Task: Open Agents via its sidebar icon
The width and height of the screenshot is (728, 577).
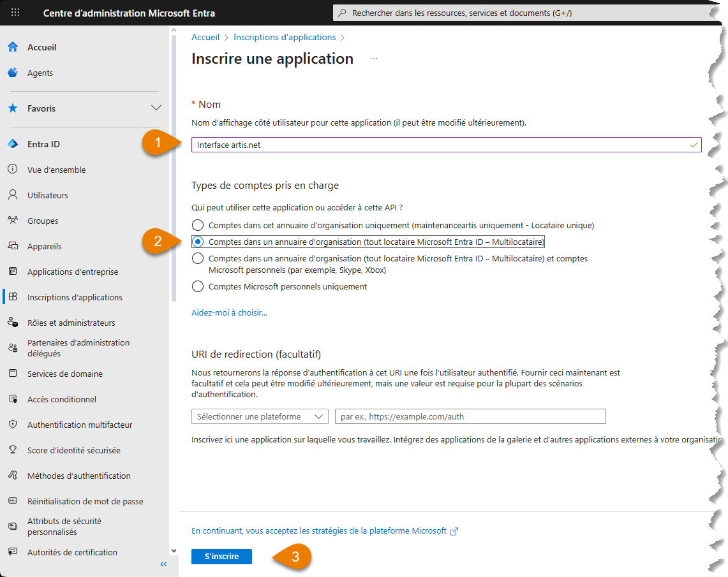Action: click(x=13, y=73)
